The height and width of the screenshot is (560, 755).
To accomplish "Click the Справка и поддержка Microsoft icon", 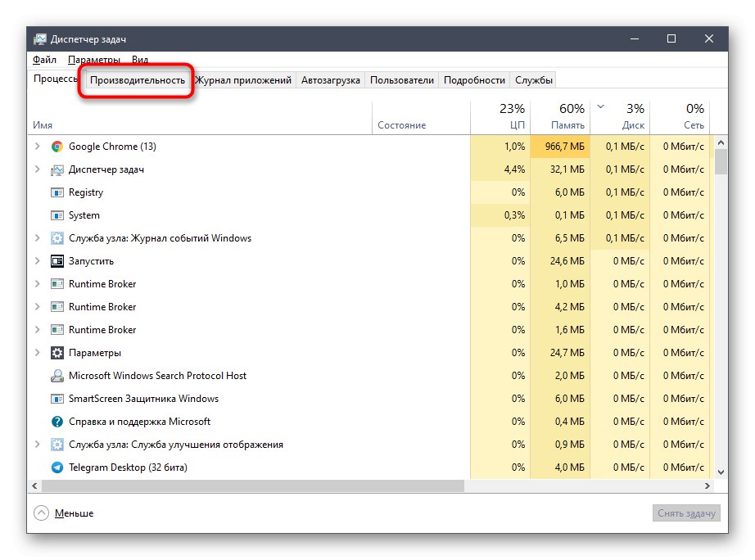I will (57, 422).
